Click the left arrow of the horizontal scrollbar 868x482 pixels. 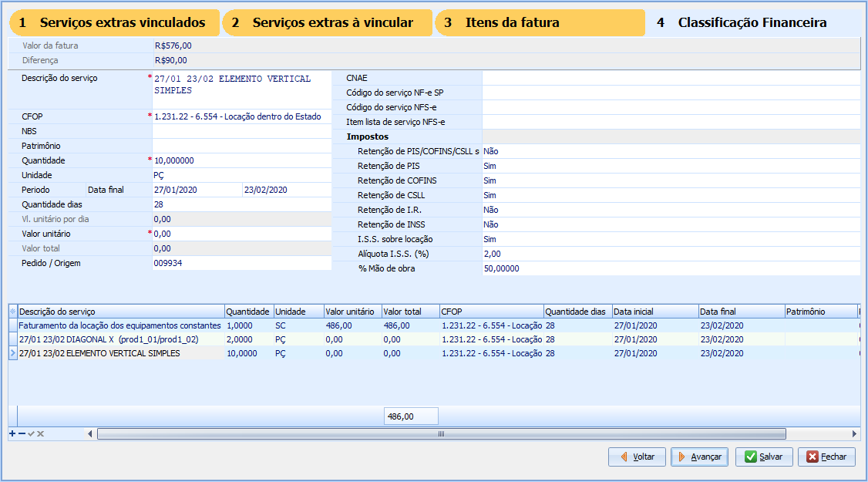coord(90,433)
